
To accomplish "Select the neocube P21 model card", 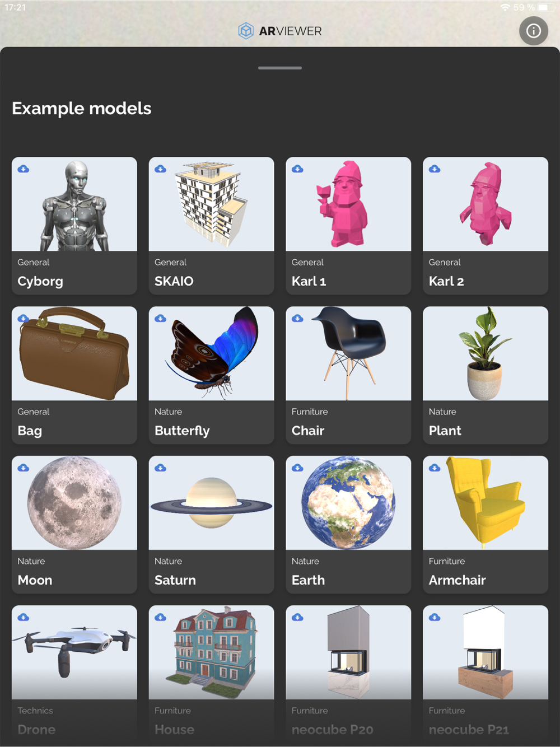I will click(x=486, y=674).
